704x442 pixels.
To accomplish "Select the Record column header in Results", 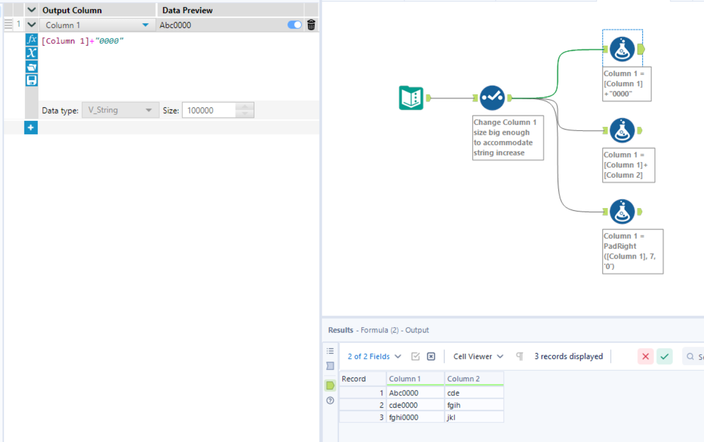I will 363,379.
